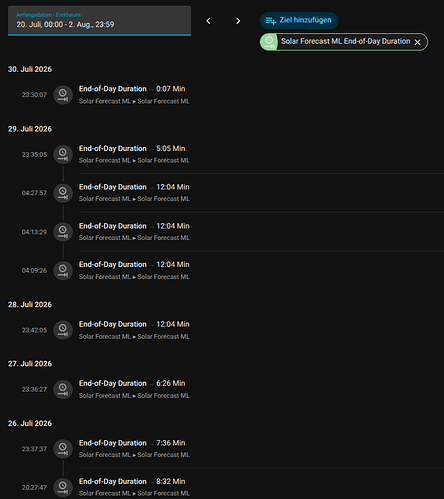Open the Solar Forecast ML End-of-Day Duration chip

point(344,42)
